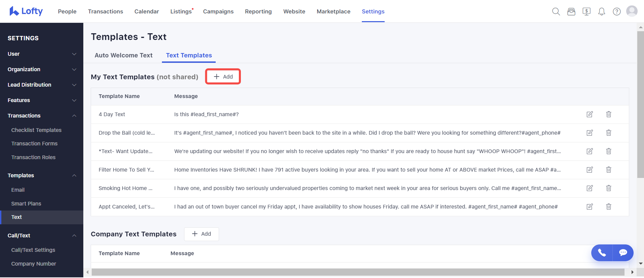The image size is (644, 278).
Task: Open Company Number in sidebar
Action: 34,264
